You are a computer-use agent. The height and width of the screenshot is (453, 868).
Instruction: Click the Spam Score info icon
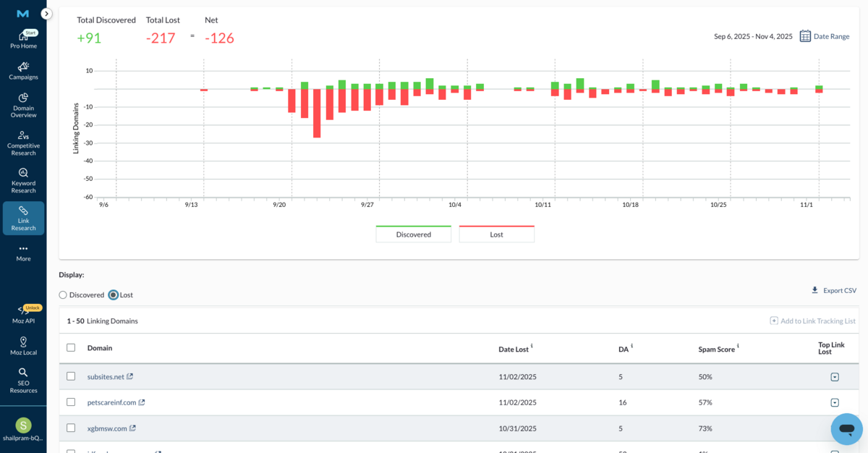click(x=738, y=346)
